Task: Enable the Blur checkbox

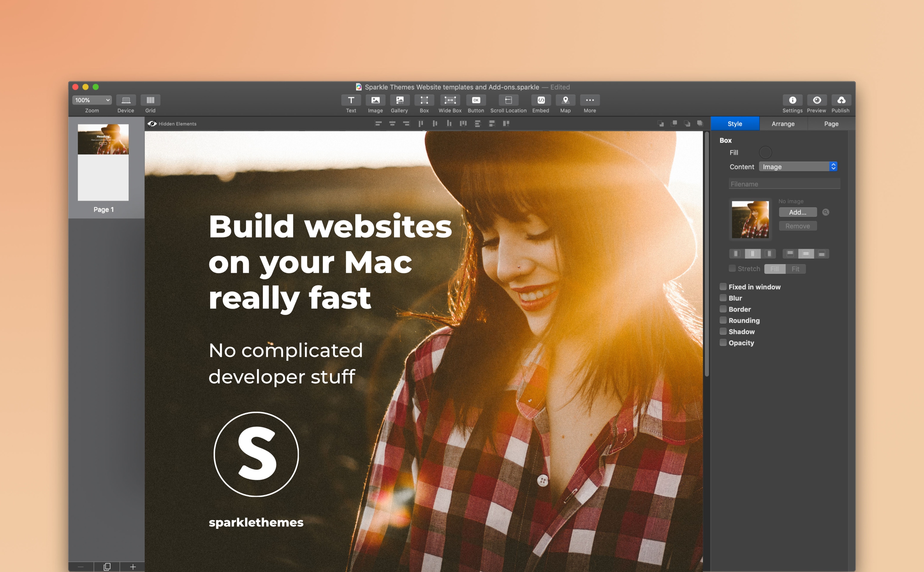Action: 723,298
